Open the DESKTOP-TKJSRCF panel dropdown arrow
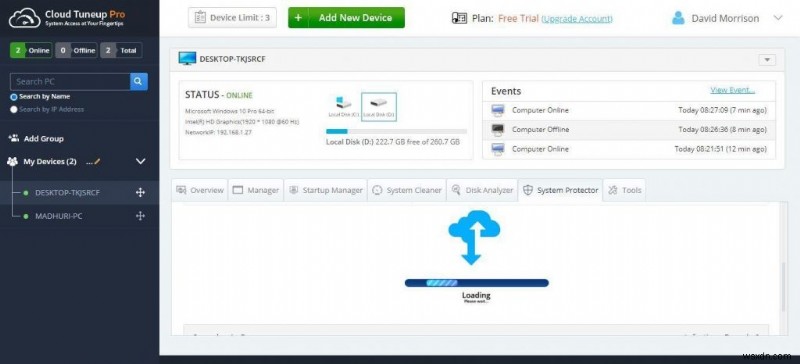The image size is (800, 364). click(767, 60)
